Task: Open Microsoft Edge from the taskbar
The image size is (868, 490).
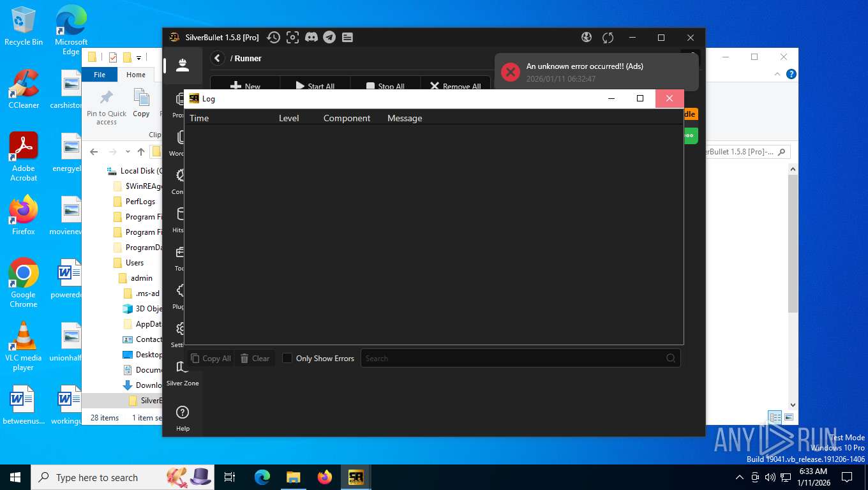Action: coord(262,477)
